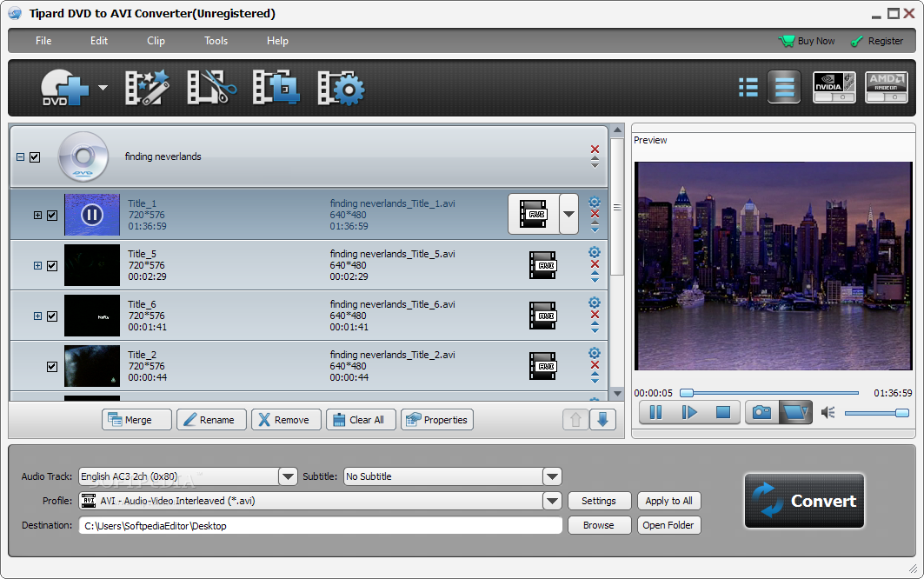Click the AVI format icon for Title_6
The image size is (924, 579).
pos(542,316)
